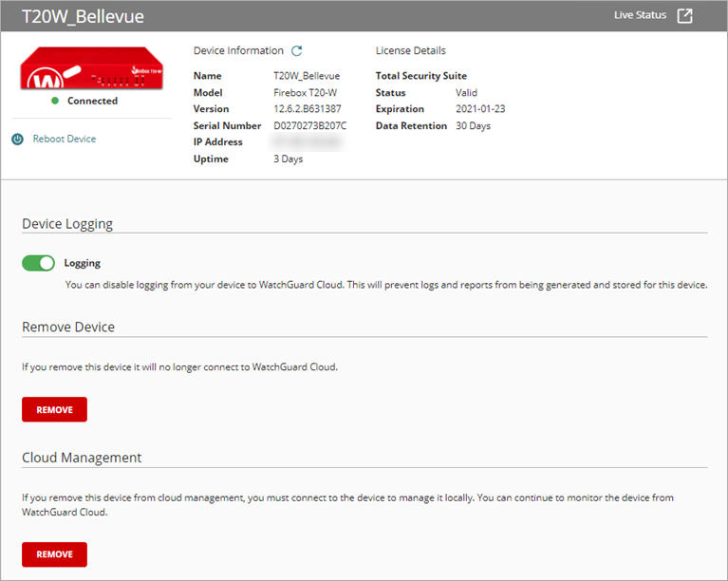
Task: Disable the Logging toggle switch
Action: coord(38,263)
